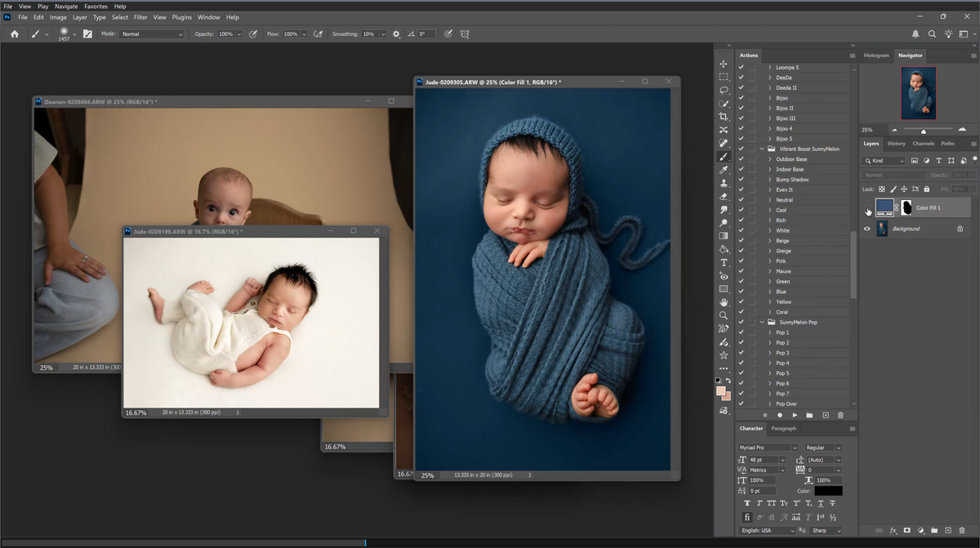
Task: Click the Color Fill 1 layer mask thumbnail
Action: 906,208
